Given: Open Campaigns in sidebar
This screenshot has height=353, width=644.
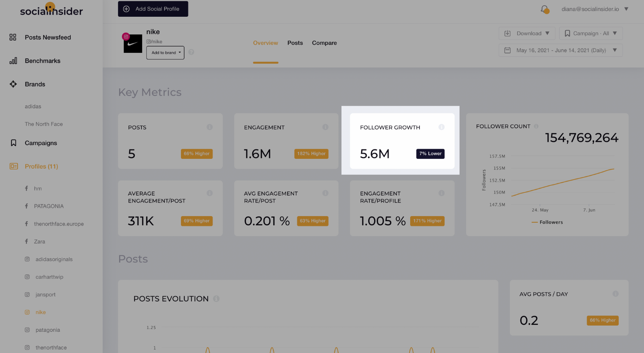Looking at the screenshot, I should click(41, 143).
